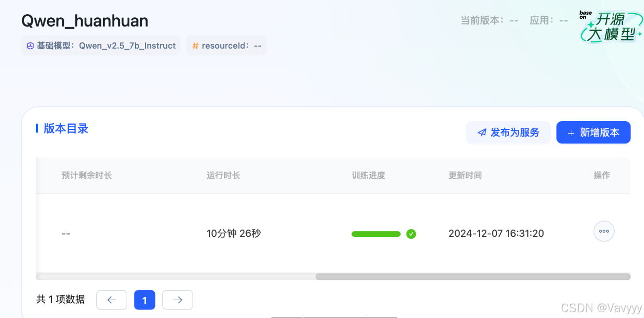Click the 发布为服务 button

(x=508, y=133)
